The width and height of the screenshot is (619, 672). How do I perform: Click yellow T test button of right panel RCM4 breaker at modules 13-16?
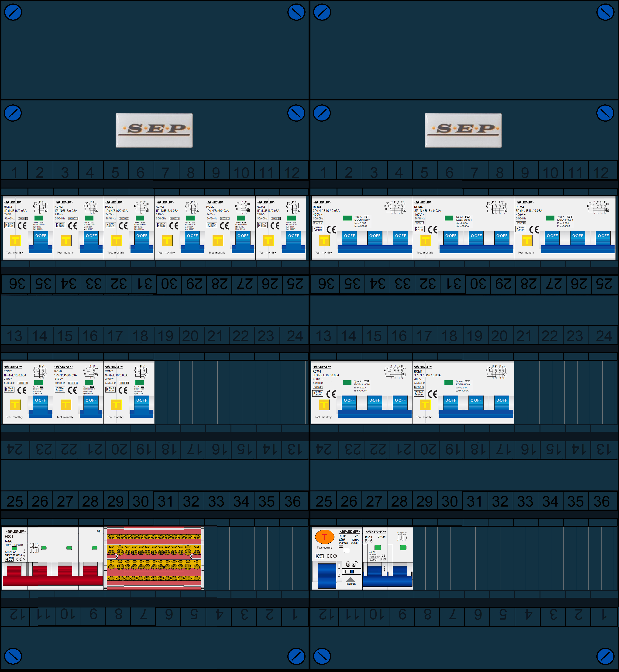324,405
